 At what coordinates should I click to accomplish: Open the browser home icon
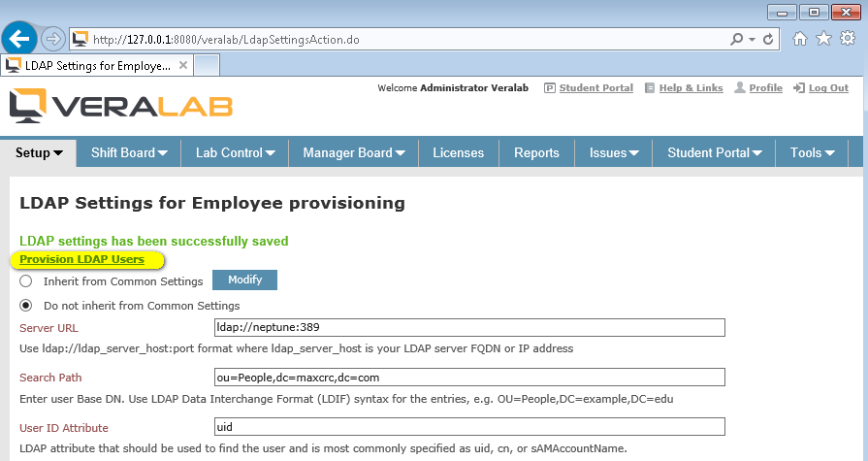[800, 38]
